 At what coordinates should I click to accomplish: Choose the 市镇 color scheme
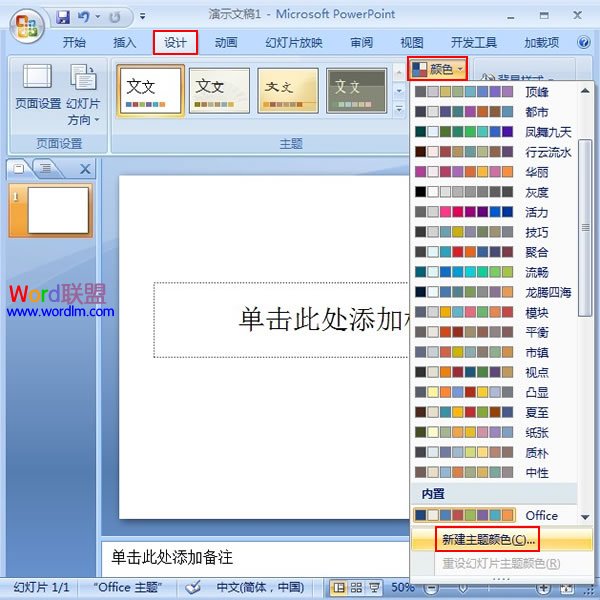pos(494,352)
